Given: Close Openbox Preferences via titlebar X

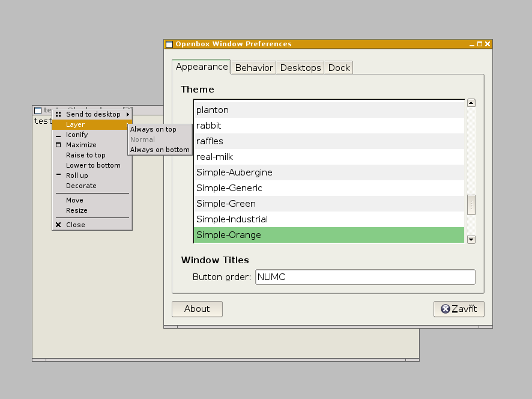Looking at the screenshot, I should [x=488, y=44].
